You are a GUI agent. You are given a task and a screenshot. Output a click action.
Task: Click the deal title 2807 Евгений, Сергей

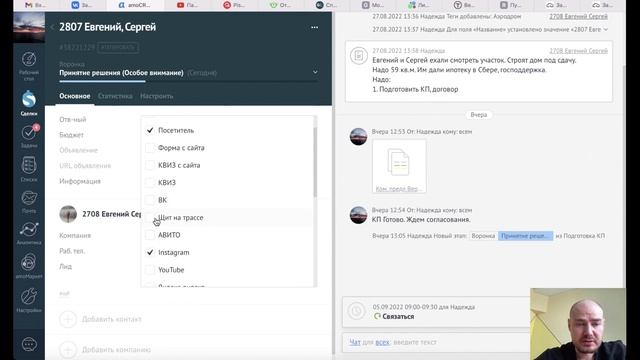108,27
